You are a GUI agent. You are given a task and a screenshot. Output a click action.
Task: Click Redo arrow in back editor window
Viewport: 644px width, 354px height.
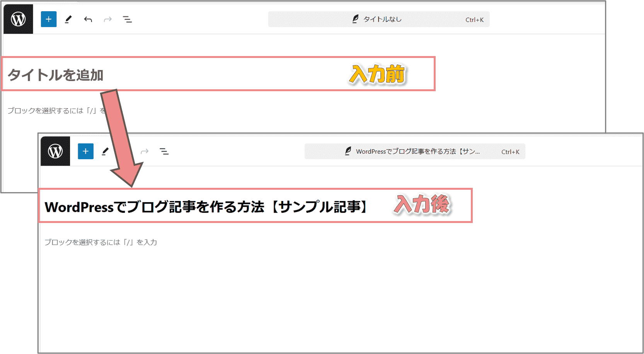pos(108,19)
